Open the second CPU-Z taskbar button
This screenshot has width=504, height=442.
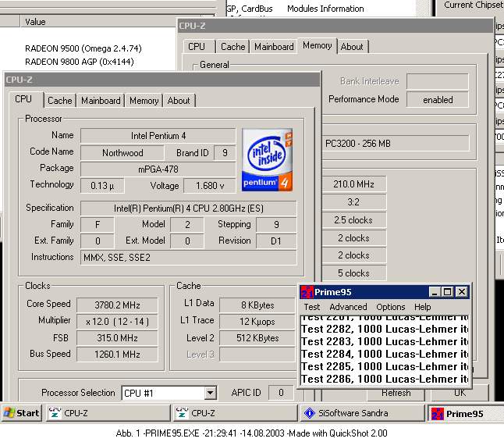236,413
